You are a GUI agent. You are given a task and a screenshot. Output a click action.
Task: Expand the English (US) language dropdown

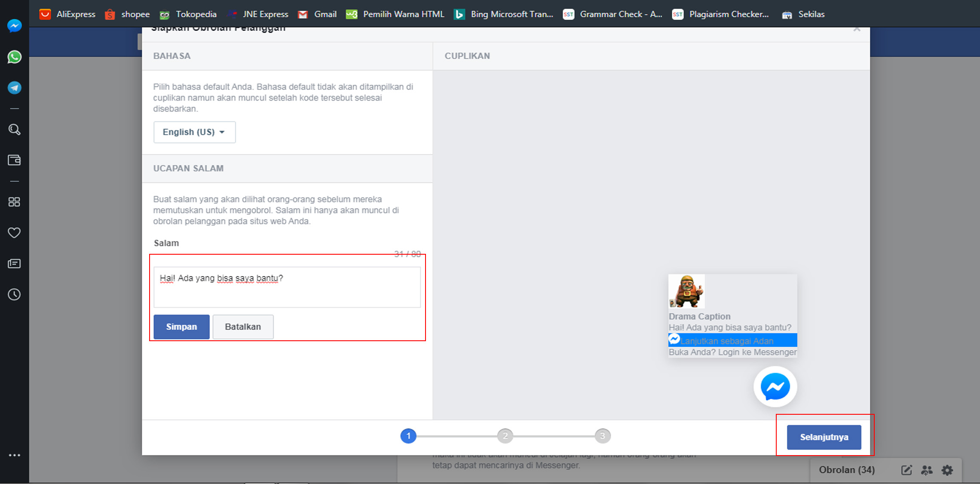(194, 132)
